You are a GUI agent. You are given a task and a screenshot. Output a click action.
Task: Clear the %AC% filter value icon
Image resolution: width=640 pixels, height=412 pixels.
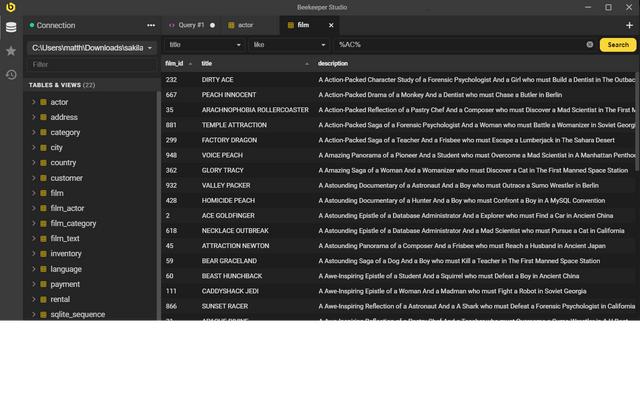(x=590, y=45)
